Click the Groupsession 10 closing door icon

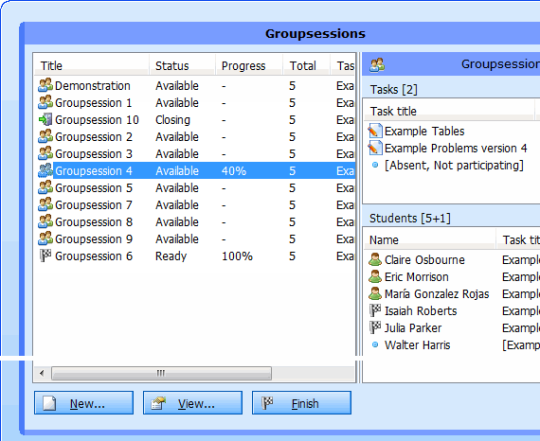click(x=45, y=119)
